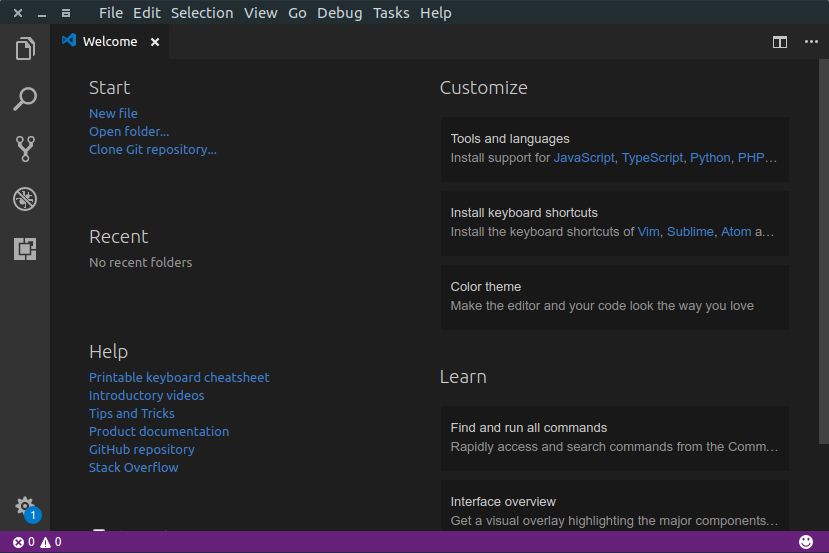The height and width of the screenshot is (553, 829).
Task: Click the feedback smiley in status bar
Action: (806, 542)
